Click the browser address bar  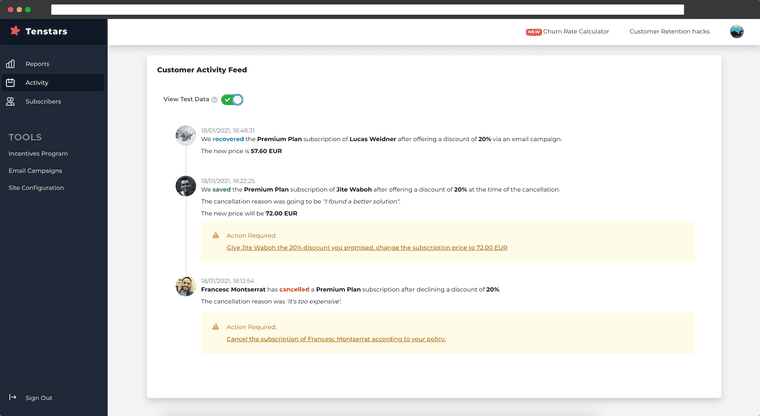(x=367, y=9)
